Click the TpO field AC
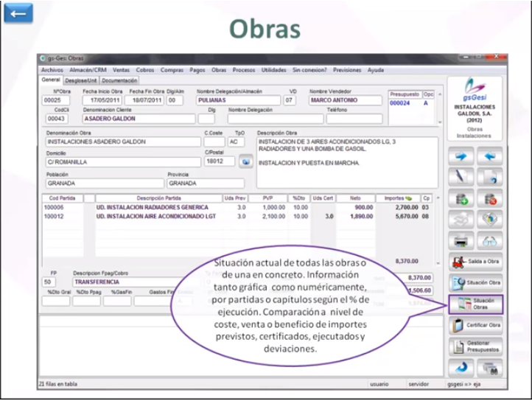This screenshot has height=401, width=532. coord(236,142)
